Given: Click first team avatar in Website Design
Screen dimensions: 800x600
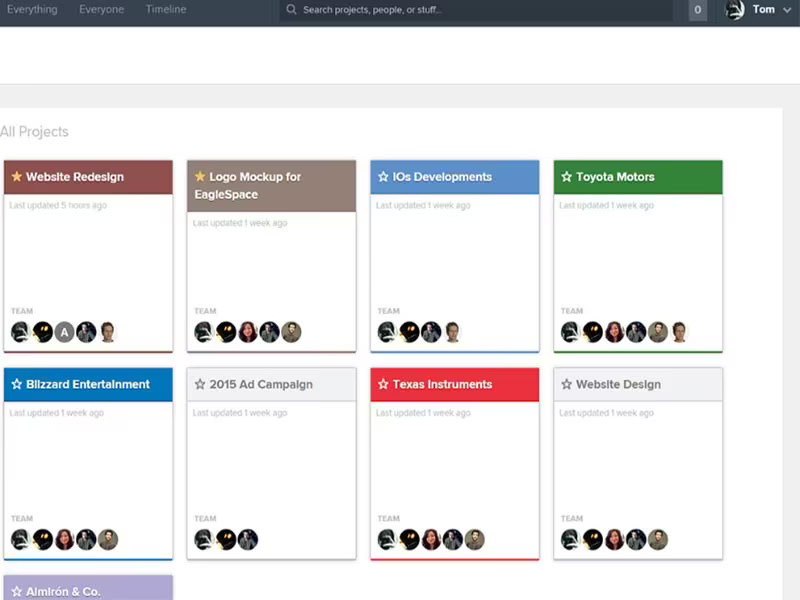Looking at the screenshot, I should (x=570, y=539).
